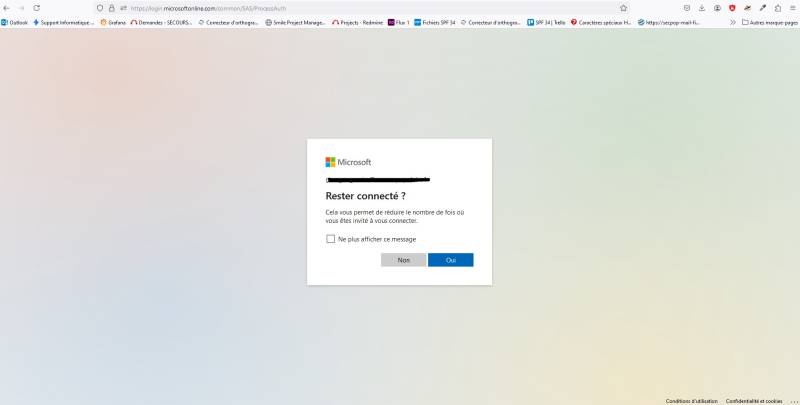800x405 pixels.
Task: Open the tracking protection shield icon
Action: (x=100, y=8)
